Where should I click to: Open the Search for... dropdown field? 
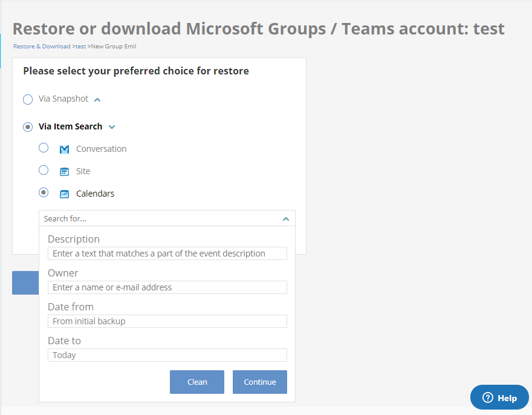(x=167, y=218)
